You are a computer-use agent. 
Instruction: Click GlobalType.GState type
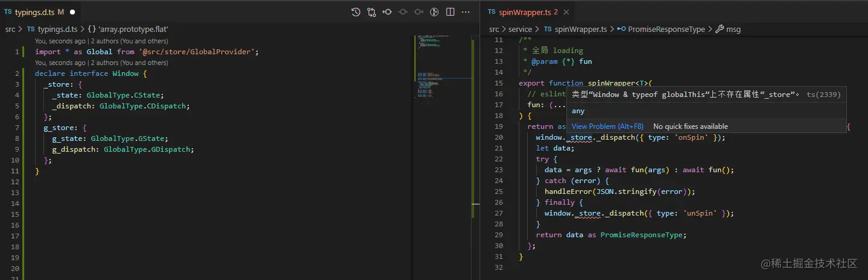click(x=127, y=138)
